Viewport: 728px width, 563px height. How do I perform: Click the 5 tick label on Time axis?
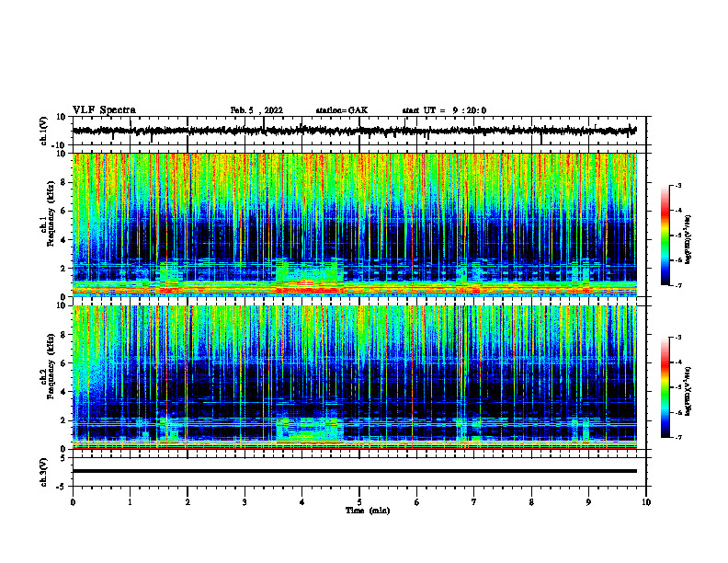tap(359, 502)
